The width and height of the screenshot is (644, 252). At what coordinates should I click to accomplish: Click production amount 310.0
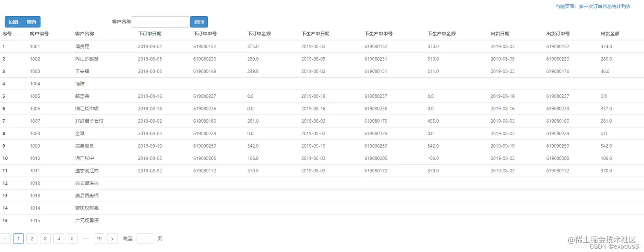tap(433, 59)
